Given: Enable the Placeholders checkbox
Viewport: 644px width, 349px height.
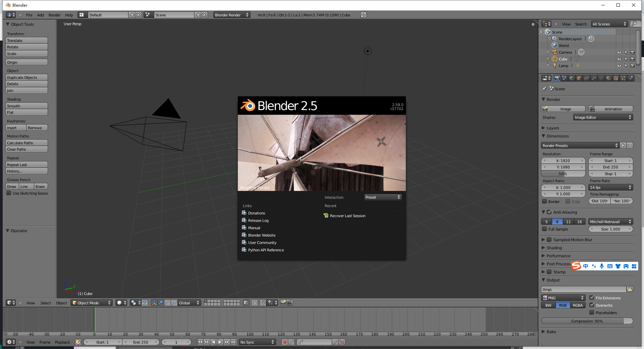Looking at the screenshot, I should click(x=592, y=312).
